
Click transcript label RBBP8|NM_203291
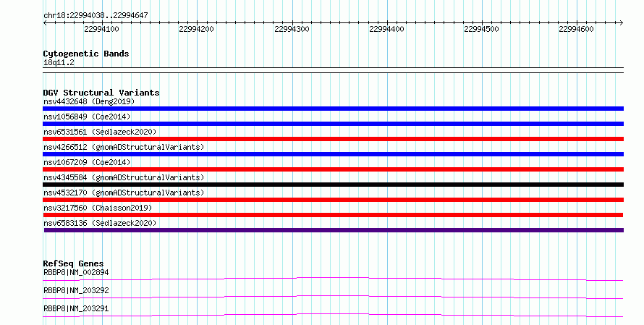tap(76, 308)
